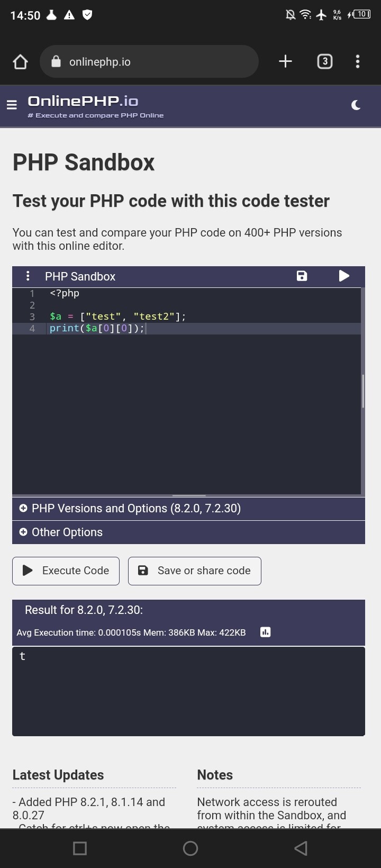Image resolution: width=381 pixels, height=868 pixels.
Task: Click the editor bottom resize handle
Action: click(189, 496)
